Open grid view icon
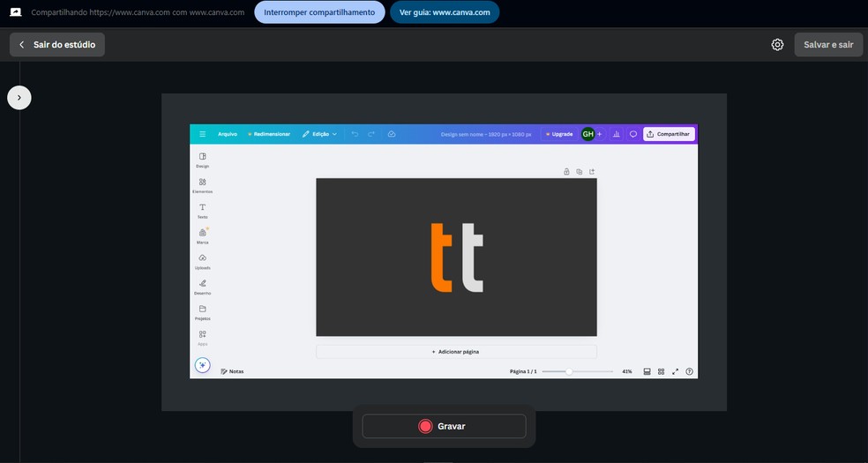The width and height of the screenshot is (868, 463). 661,372
